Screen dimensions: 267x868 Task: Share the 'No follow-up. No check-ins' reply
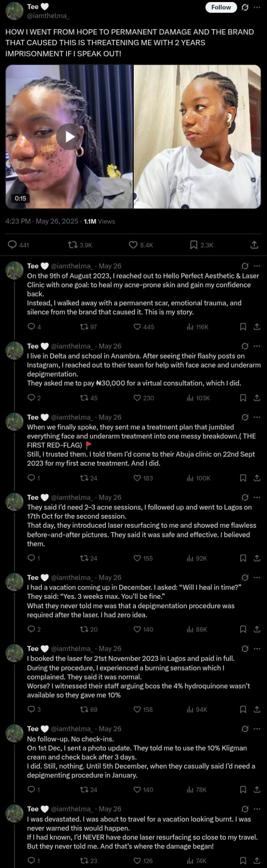click(256, 790)
